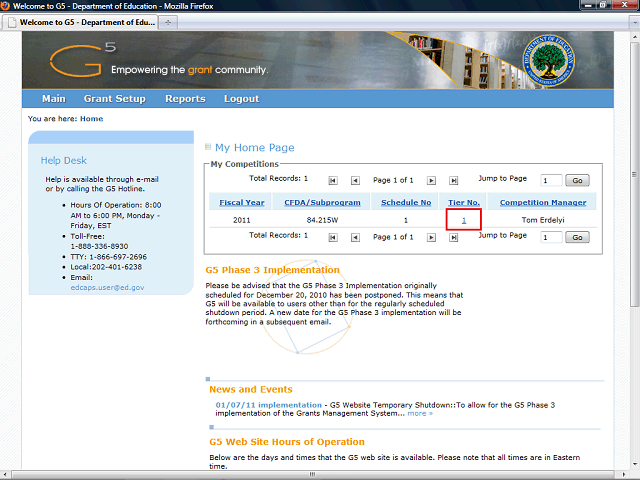
Task: Click the Department of Education seal
Action: tap(549, 60)
